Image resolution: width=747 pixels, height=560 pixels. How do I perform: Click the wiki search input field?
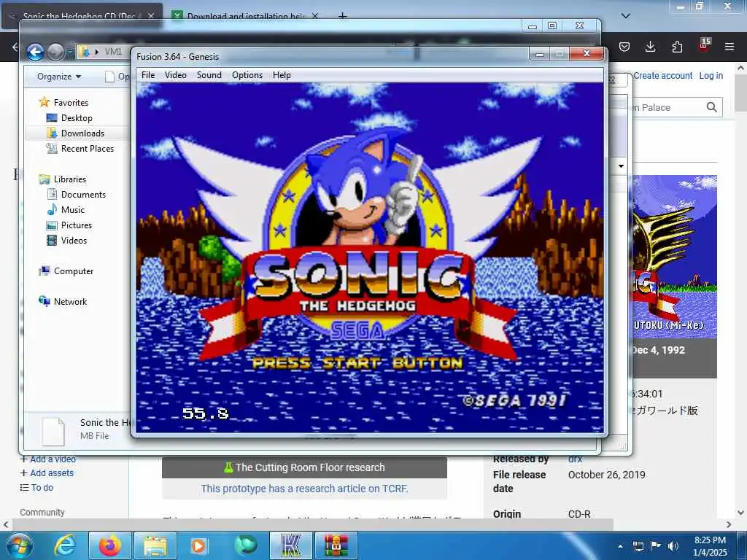667,107
